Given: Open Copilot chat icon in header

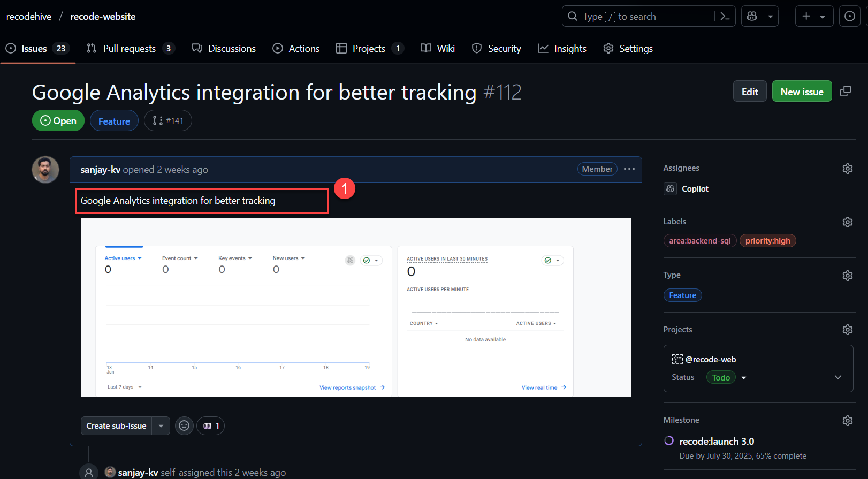Looking at the screenshot, I should click(x=752, y=17).
